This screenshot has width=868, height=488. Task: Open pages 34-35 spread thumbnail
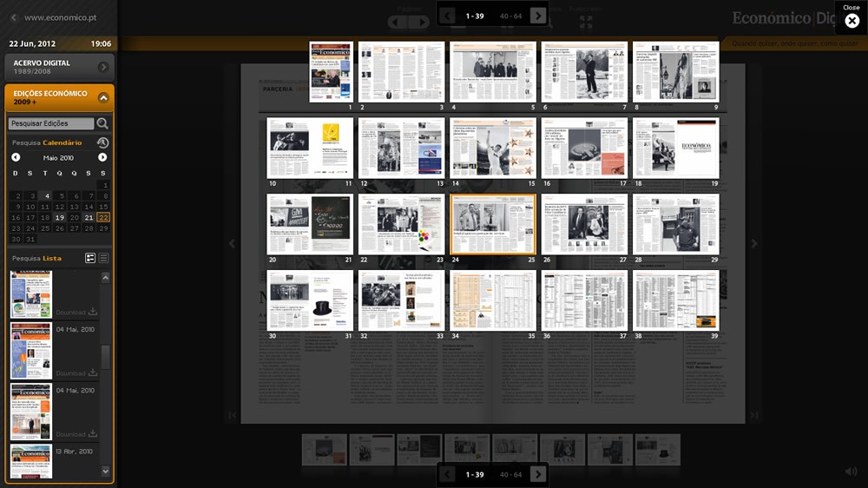coord(493,300)
